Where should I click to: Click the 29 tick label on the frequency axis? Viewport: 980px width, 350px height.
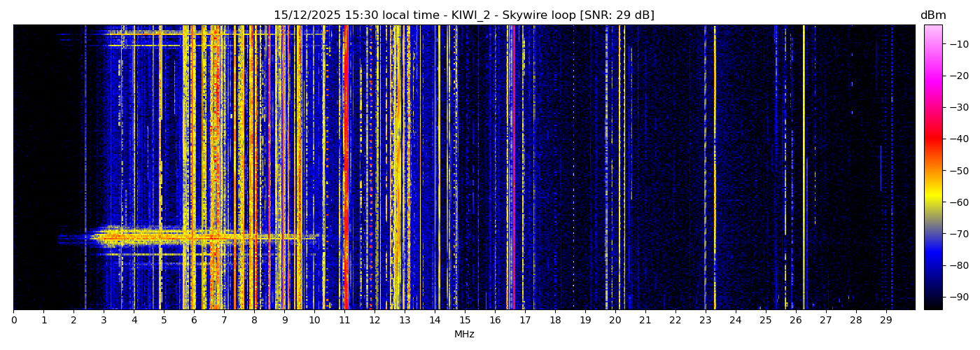pos(885,321)
